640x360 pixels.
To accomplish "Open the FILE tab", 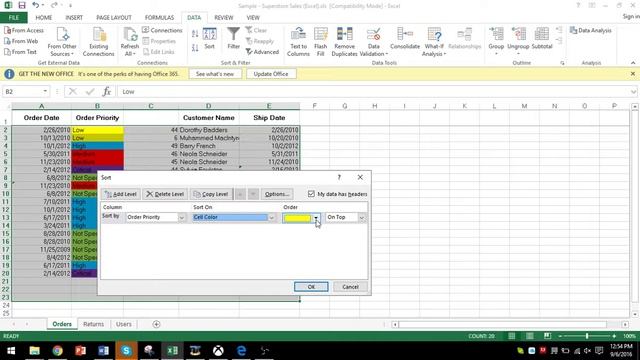I will point(13,18).
